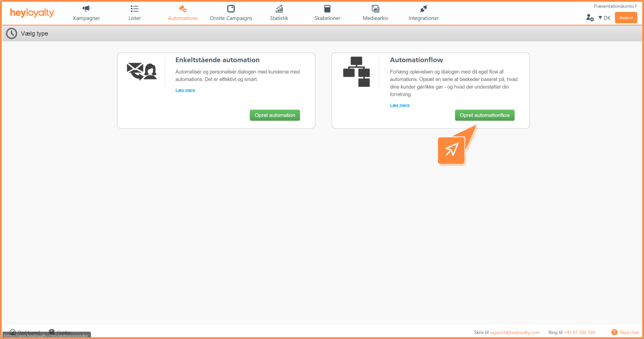
Task: Open Onsite Campaigns icon
Action: pyautogui.click(x=231, y=9)
